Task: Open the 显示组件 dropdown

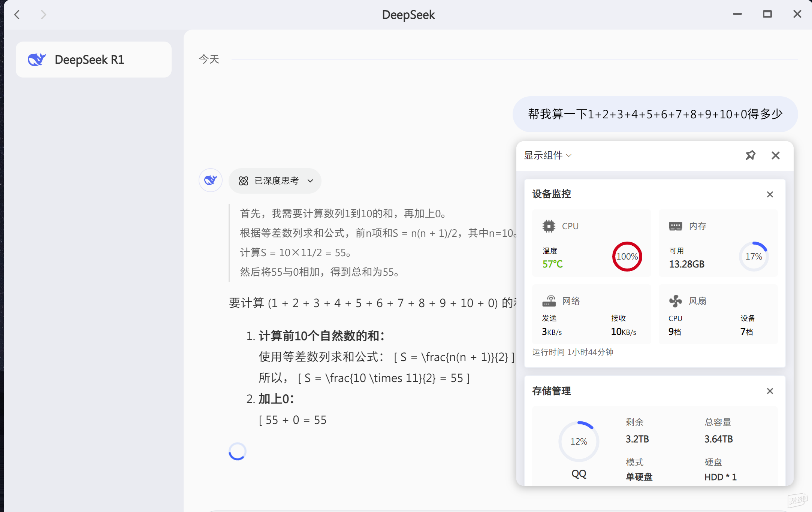Action: click(547, 155)
